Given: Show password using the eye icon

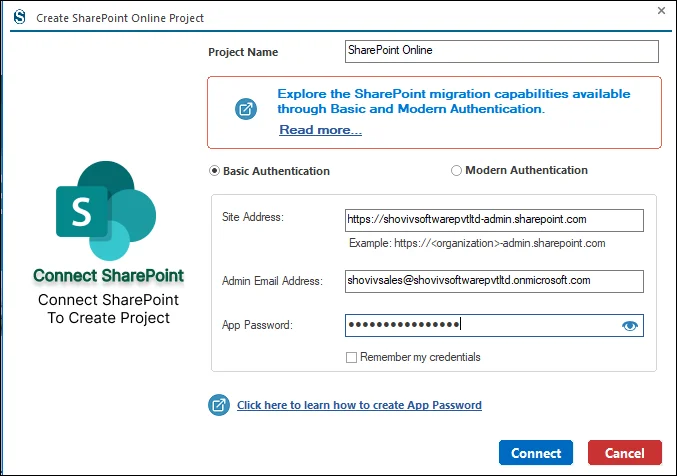Looking at the screenshot, I should (x=630, y=326).
